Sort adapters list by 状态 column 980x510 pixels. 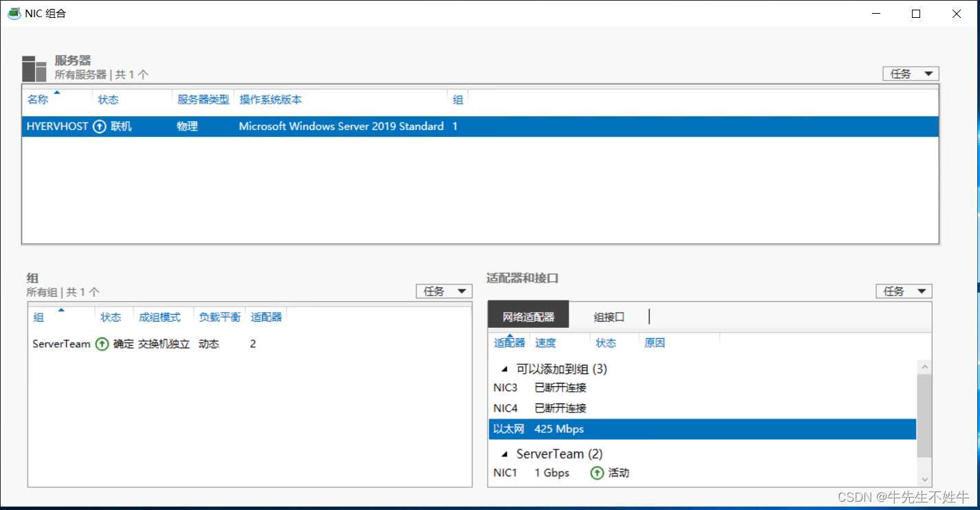(x=606, y=343)
